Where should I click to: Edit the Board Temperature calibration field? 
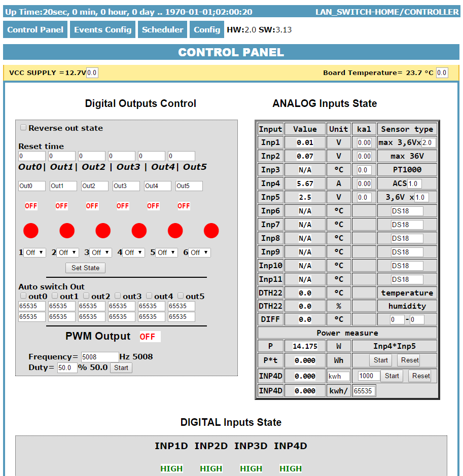pyautogui.click(x=442, y=73)
